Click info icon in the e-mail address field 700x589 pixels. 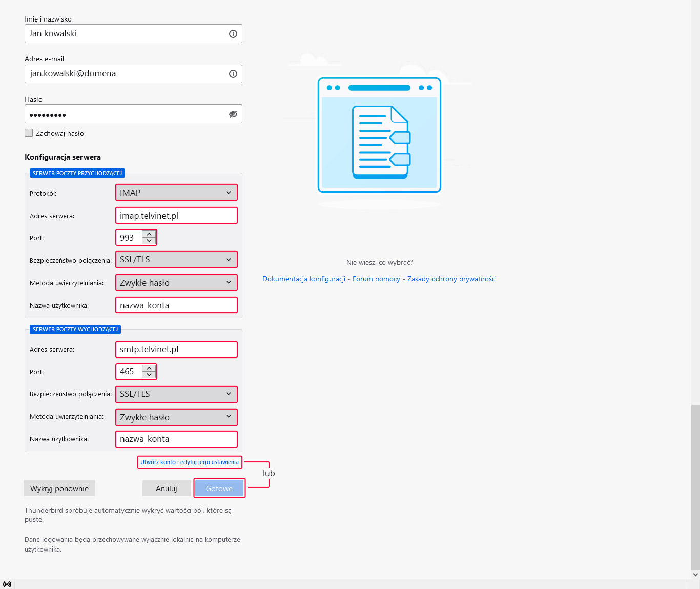coord(233,74)
